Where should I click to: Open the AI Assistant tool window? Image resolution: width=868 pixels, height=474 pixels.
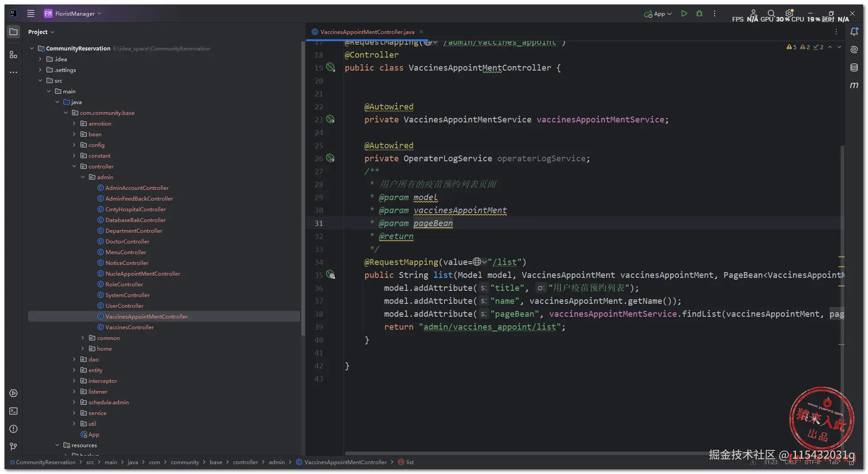(x=854, y=50)
